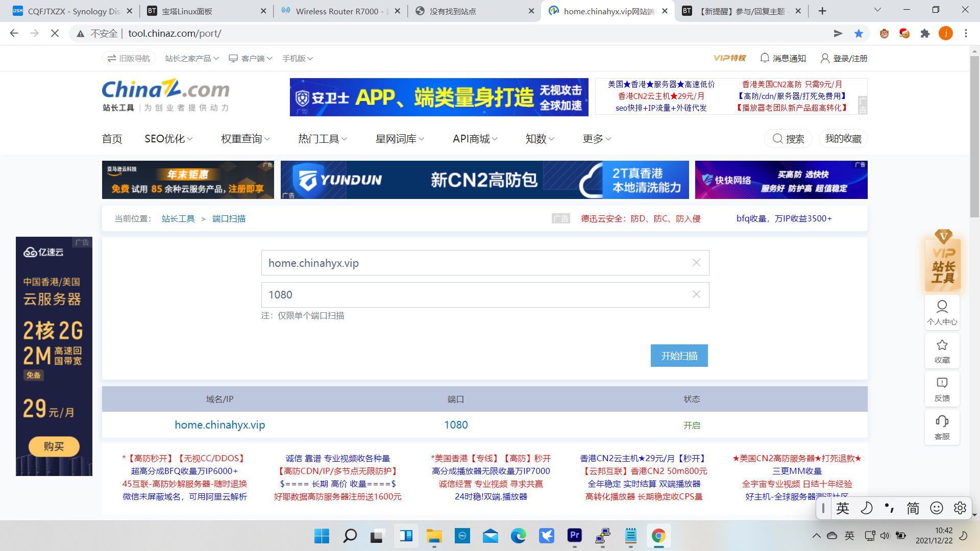The height and width of the screenshot is (551, 980).
Task: Open the home.chinahyx.vip result link
Action: pyautogui.click(x=220, y=424)
